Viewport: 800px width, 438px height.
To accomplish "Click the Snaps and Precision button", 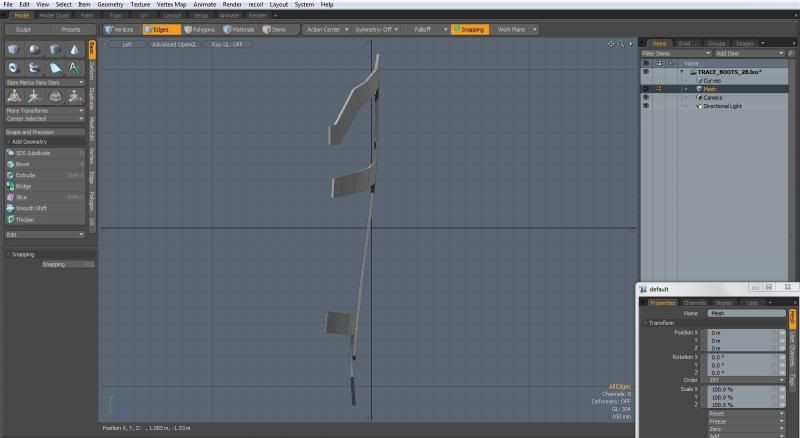I will click(x=45, y=132).
